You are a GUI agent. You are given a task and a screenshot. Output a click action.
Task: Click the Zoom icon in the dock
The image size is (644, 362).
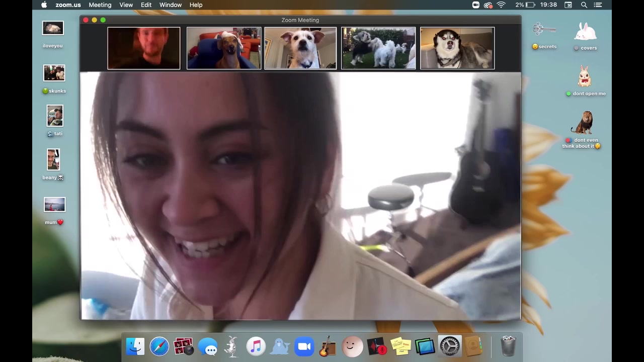point(304,346)
